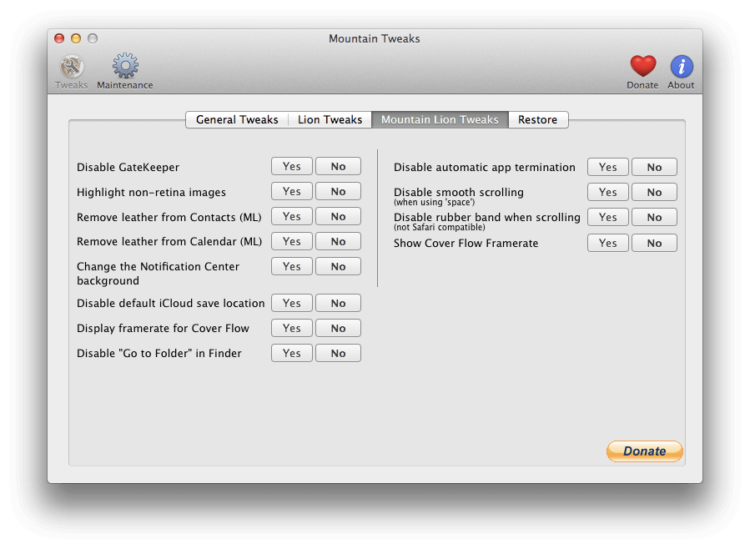Choose Yes for Disable smooth scrolling
Viewport: 750px width, 549px height.
tap(608, 192)
